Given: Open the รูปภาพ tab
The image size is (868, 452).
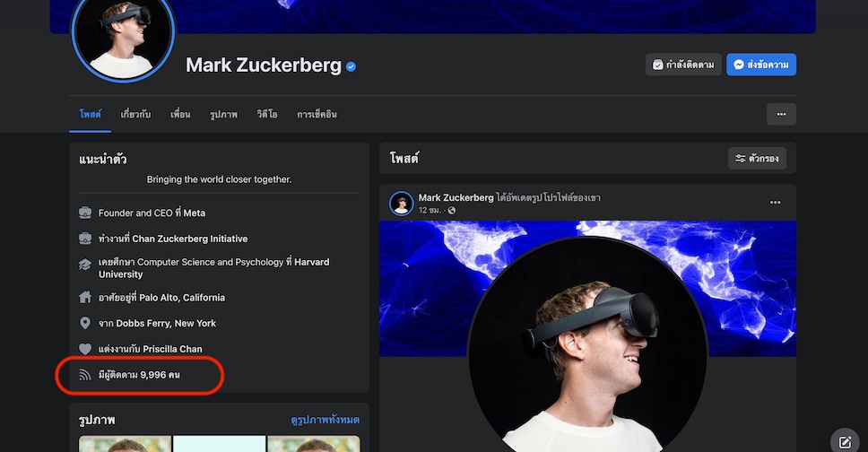Looking at the screenshot, I should point(223,115).
